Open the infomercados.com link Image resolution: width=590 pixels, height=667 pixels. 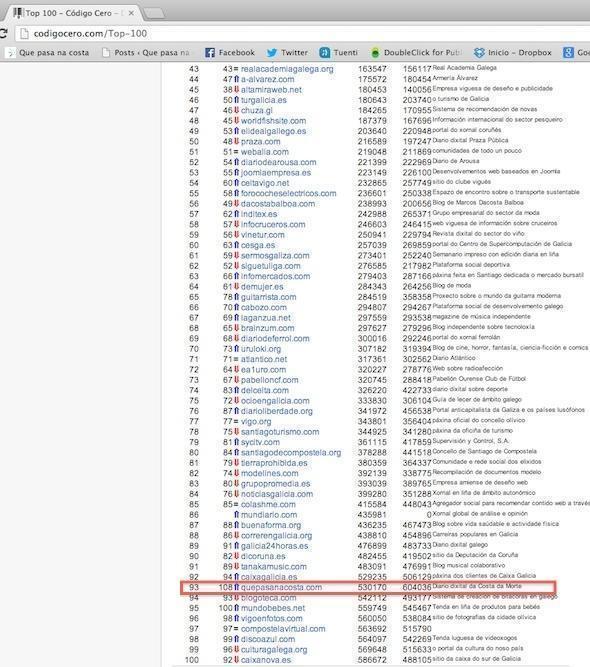click(276, 276)
